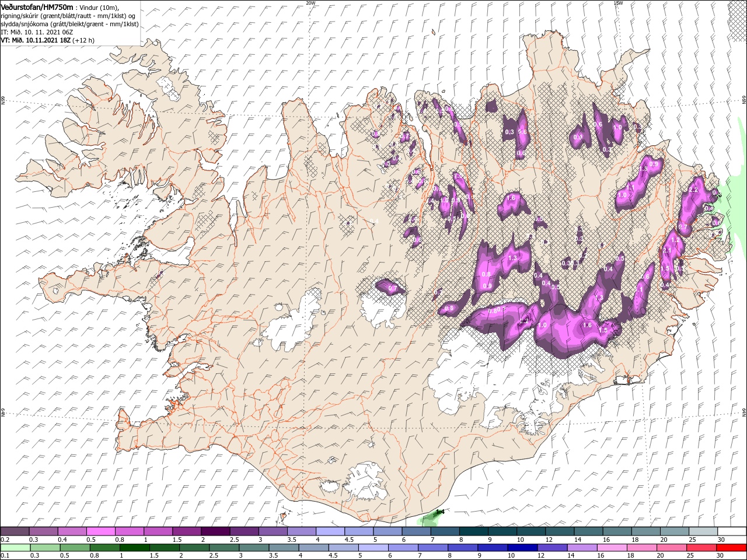
Task: Click the '15W' longitude label at top
Action: [618, 3]
